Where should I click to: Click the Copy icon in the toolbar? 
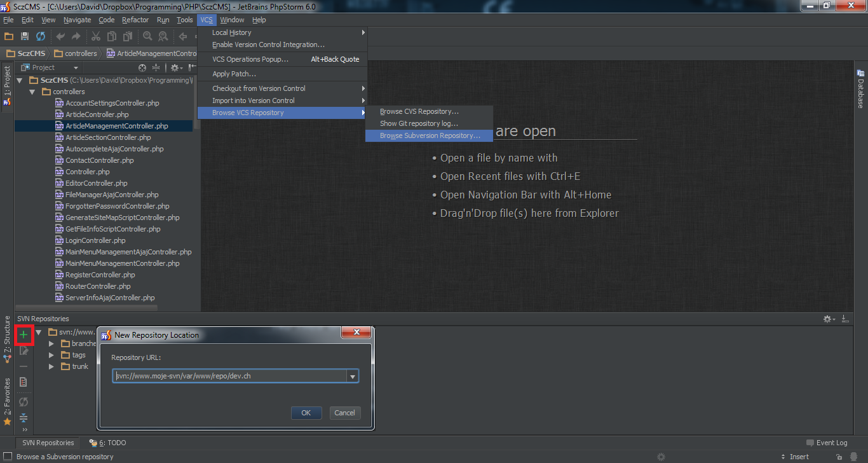pos(112,36)
